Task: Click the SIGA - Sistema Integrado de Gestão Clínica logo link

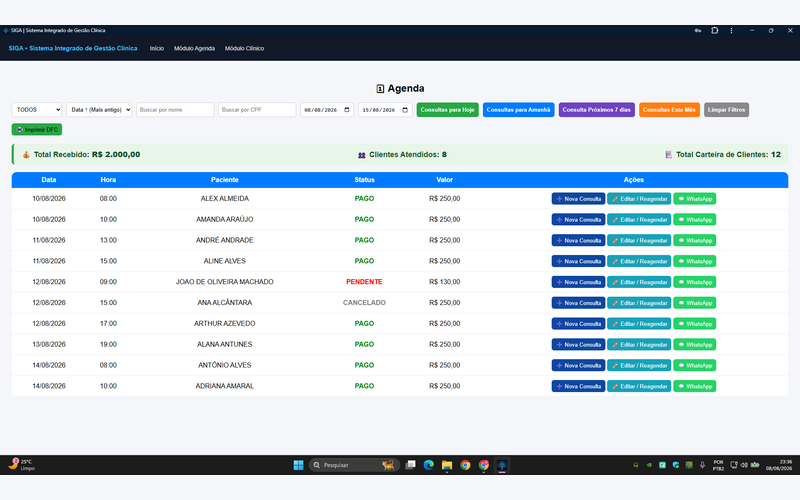Action: pyautogui.click(x=73, y=48)
